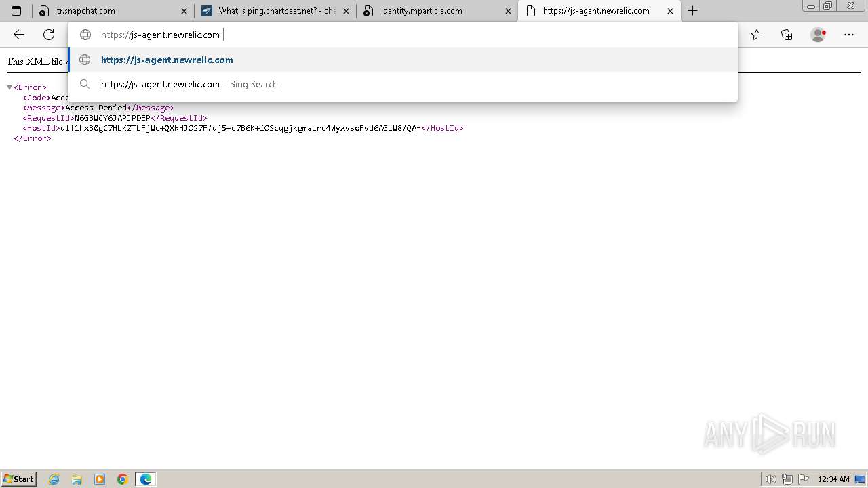Open the tab actions menu icon
Image resolution: width=868 pixels, height=488 pixels.
click(16, 11)
